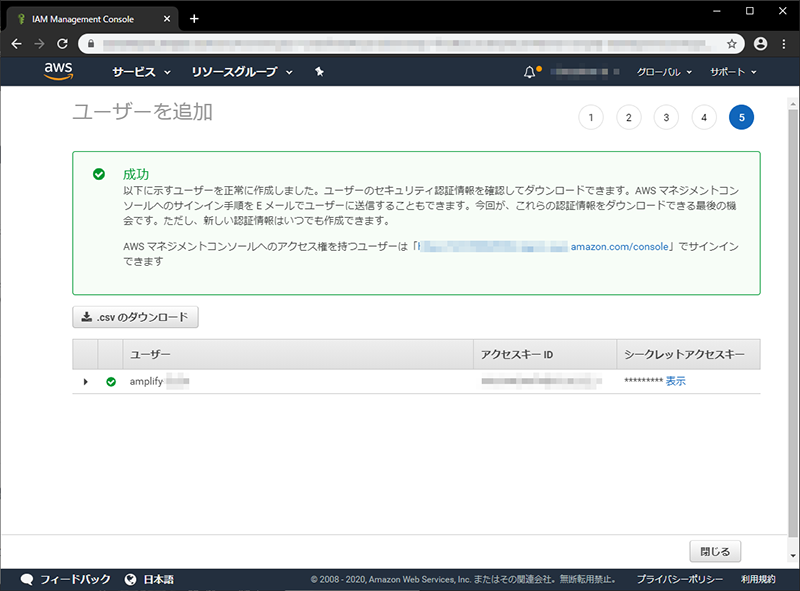Click the pin shortcut icon in navbar
Image resolution: width=800 pixels, height=591 pixels.
point(319,72)
